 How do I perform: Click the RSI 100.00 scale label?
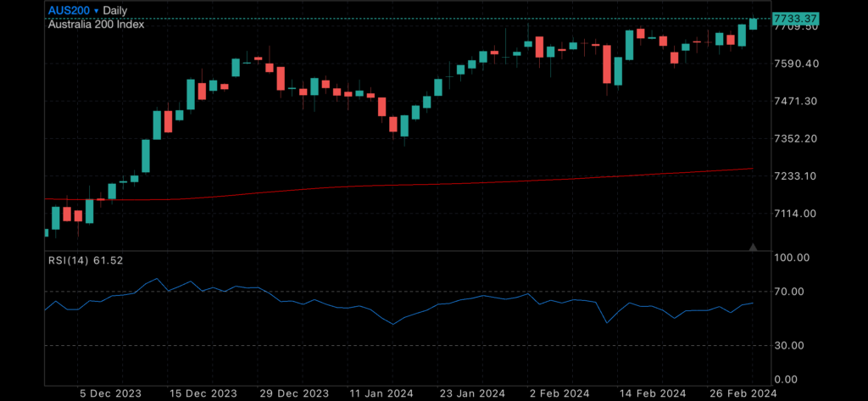point(793,258)
